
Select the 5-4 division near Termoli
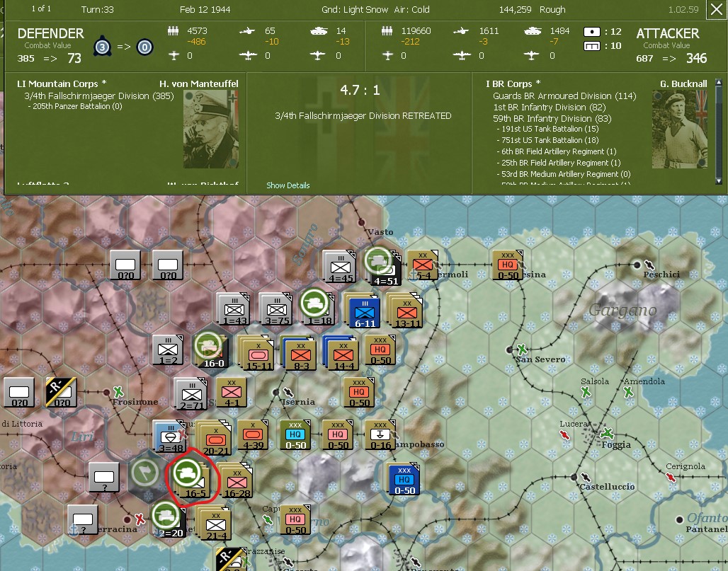(423, 265)
